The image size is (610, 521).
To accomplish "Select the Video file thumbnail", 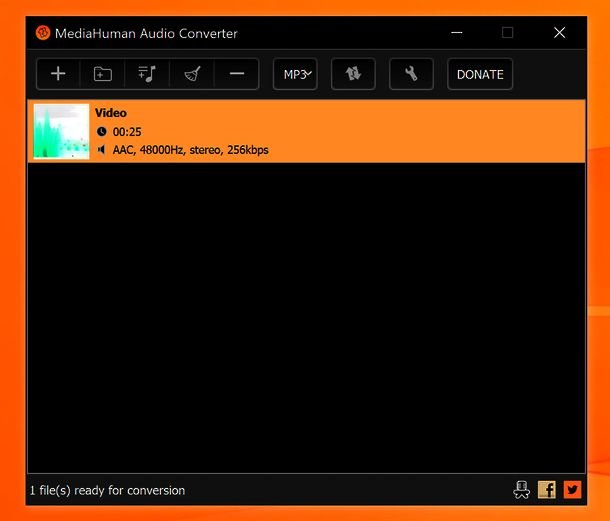I will point(61,131).
